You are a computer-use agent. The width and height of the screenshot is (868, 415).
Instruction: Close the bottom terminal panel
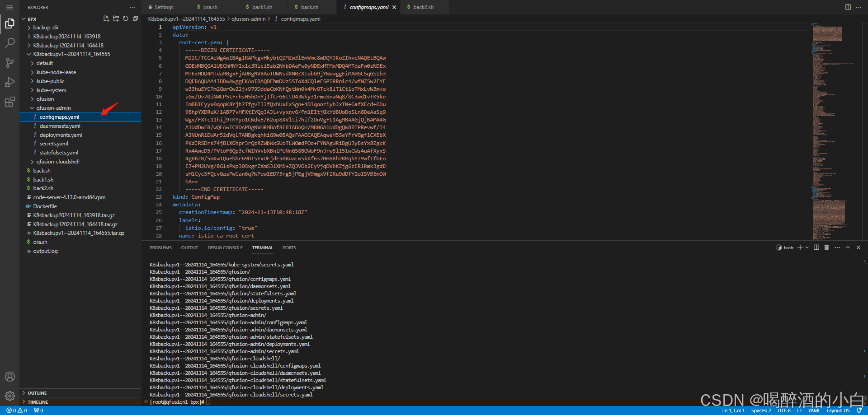(x=859, y=247)
